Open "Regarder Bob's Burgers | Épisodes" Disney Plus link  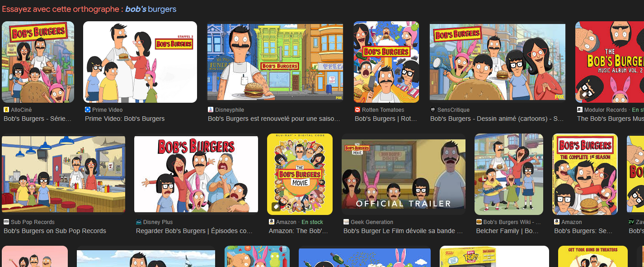(x=194, y=231)
